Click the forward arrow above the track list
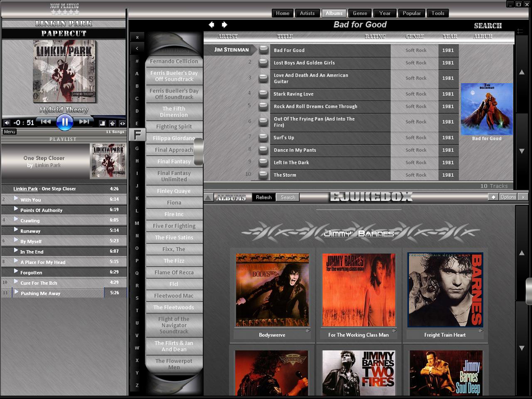The image size is (532, 399). coord(225,25)
